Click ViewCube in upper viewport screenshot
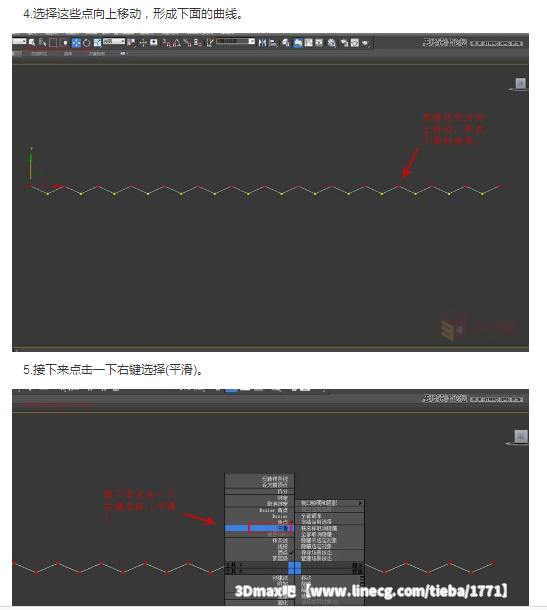 (x=520, y=84)
